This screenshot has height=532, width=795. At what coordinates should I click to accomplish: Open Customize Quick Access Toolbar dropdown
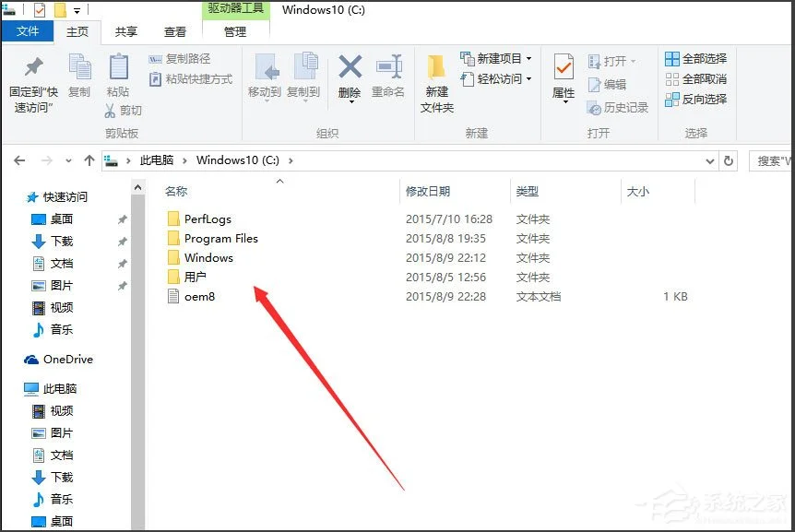pyautogui.click(x=77, y=10)
